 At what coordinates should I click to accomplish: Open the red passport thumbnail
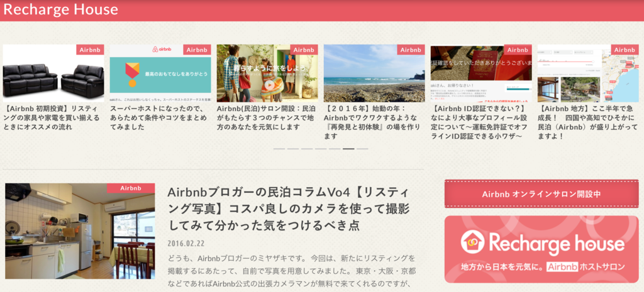[x=481, y=73]
